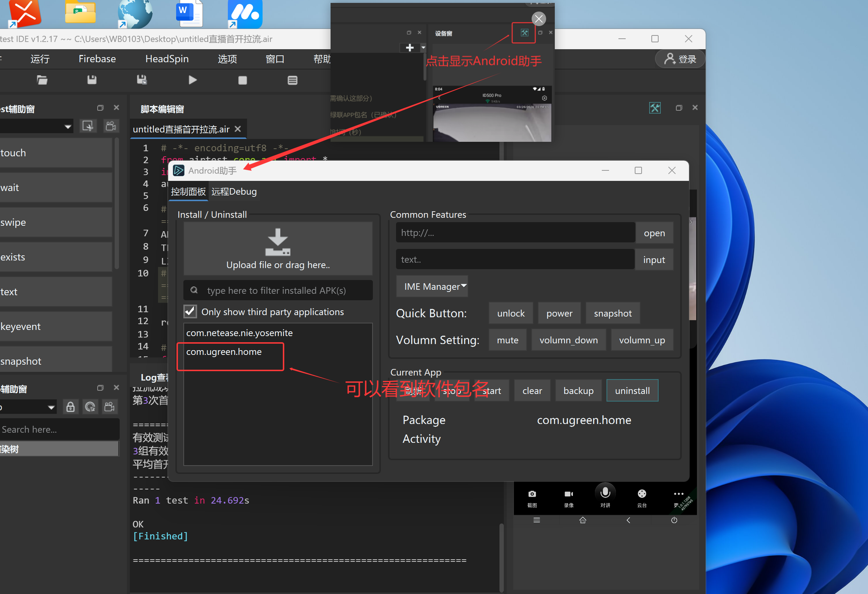868x594 pixels.
Task: Click the open folder toolbar icon
Action: pos(42,80)
